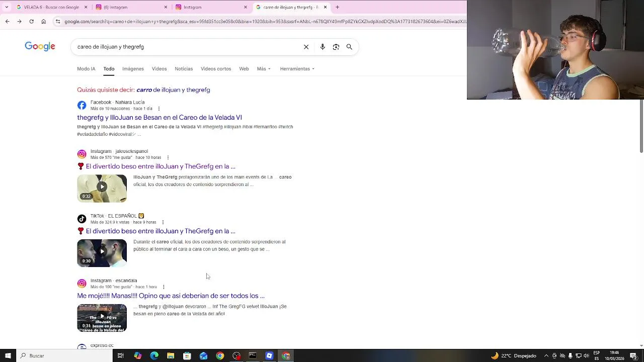Open the browser home page icon
This screenshot has height=362, width=644.
[44, 21]
